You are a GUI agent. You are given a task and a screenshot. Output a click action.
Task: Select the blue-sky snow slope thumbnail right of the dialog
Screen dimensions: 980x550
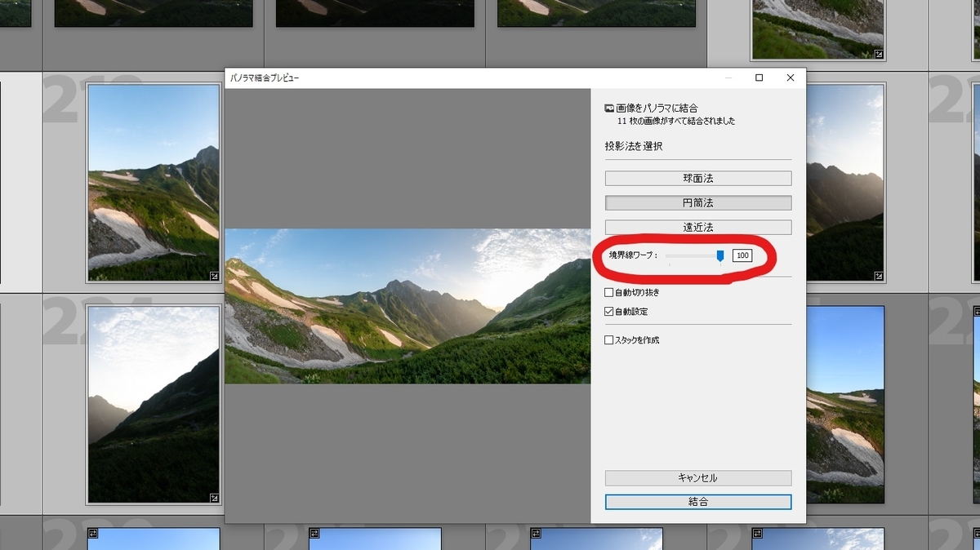[845, 404]
